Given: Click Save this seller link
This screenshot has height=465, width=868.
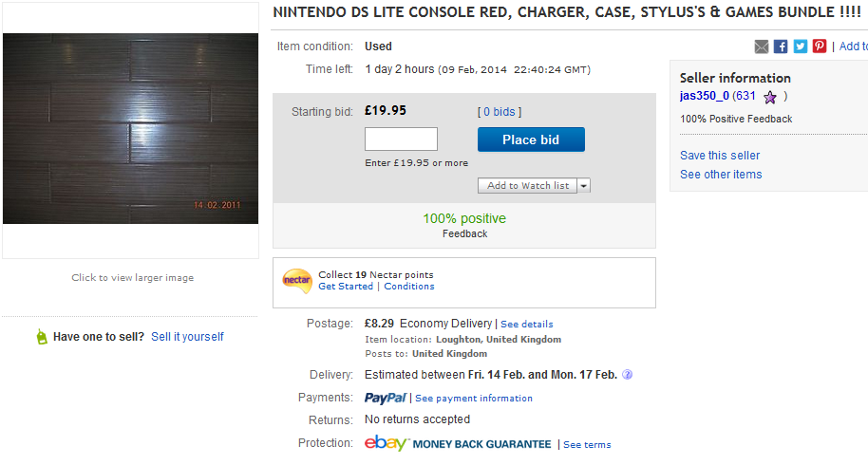Looking at the screenshot, I should coord(720,156).
